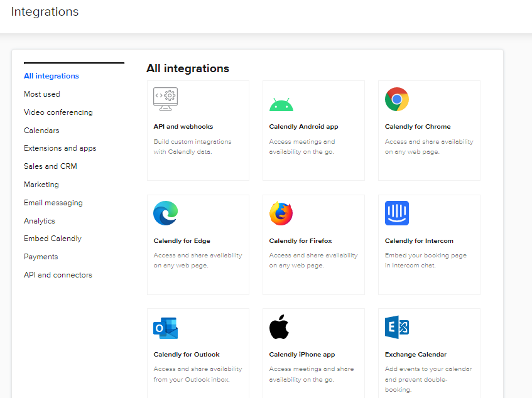
Task: Click the Chrome logo icon
Action: pyautogui.click(x=397, y=99)
